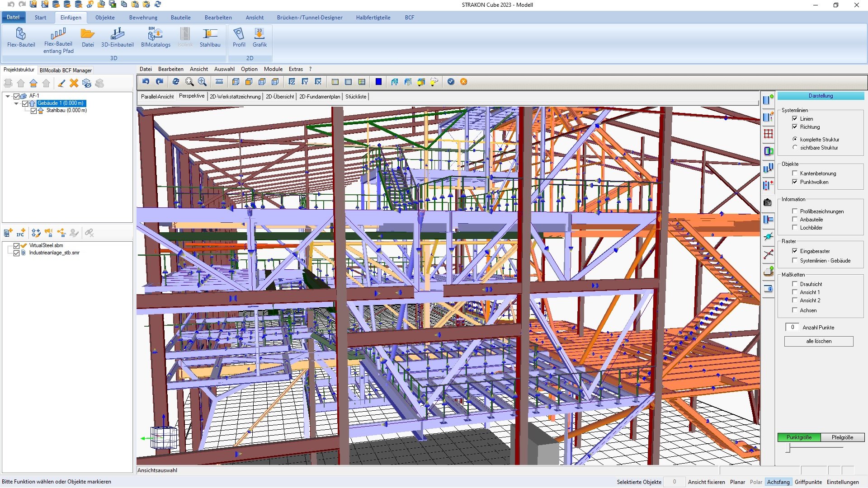868x488 pixels.
Task: Open the Module menu
Action: [x=273, y=69]
